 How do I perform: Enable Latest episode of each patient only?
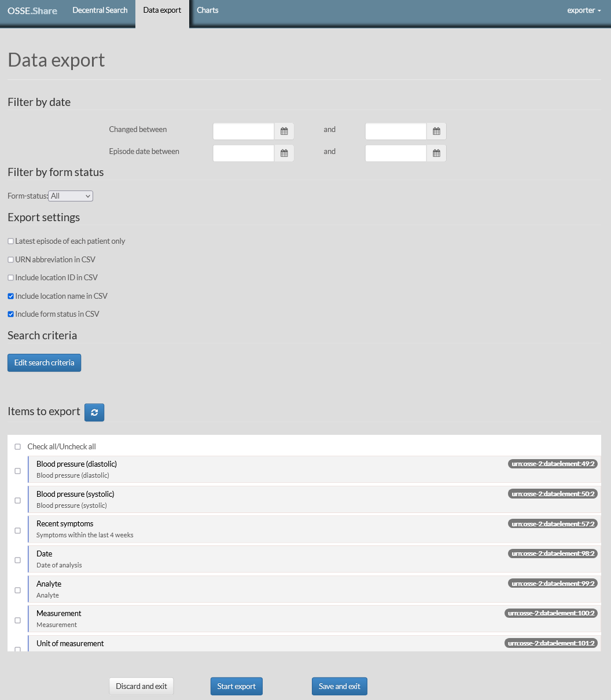(10, 241)
